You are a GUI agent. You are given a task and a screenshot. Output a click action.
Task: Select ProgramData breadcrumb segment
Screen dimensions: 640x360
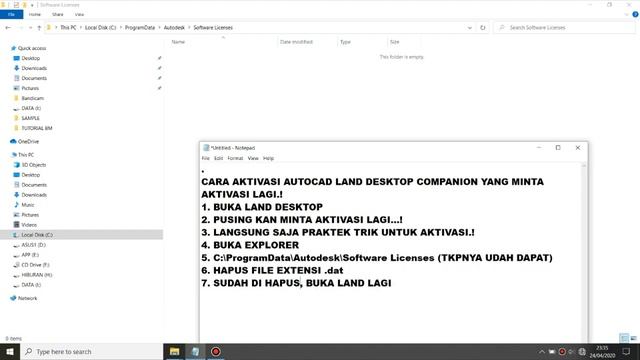(x=140, y=28)
